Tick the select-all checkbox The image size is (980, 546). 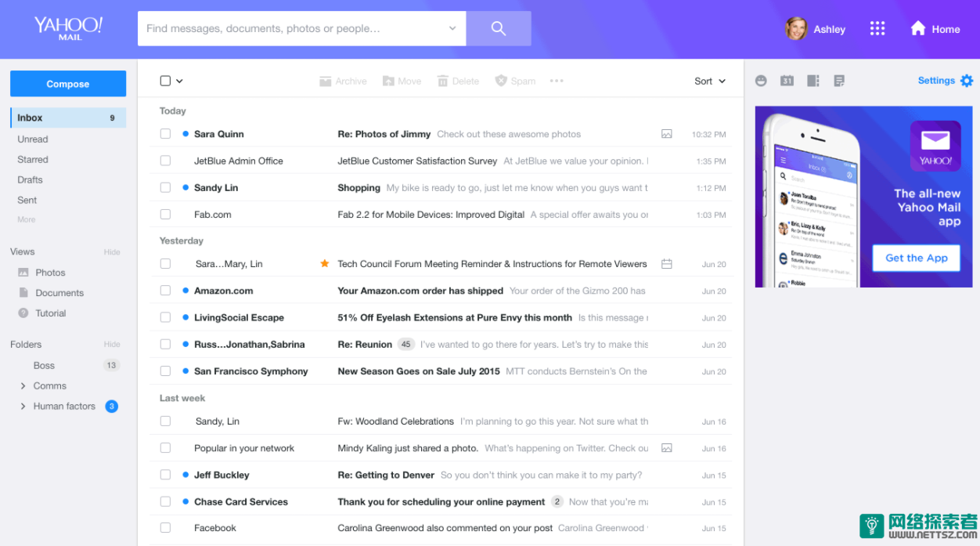click(x=165, y=81)
